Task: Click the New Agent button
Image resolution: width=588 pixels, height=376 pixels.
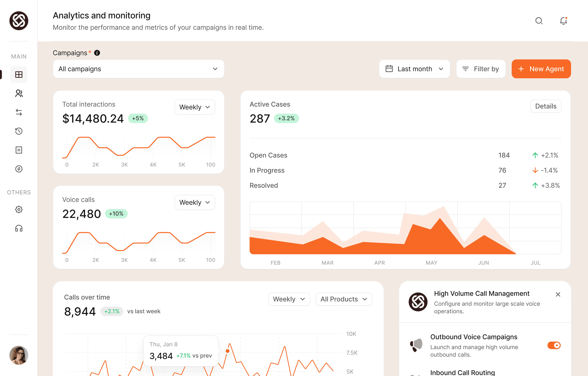Action: pos(541,69)
